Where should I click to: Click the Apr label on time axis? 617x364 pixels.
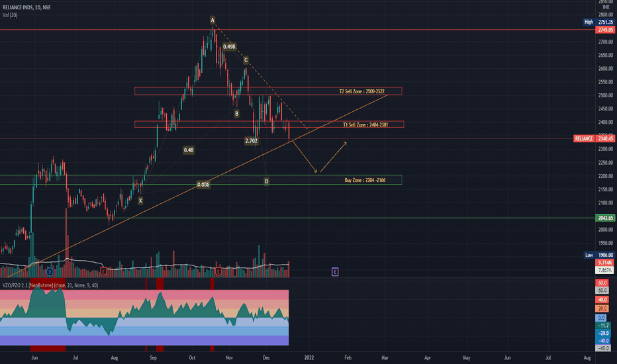(428, 357)
